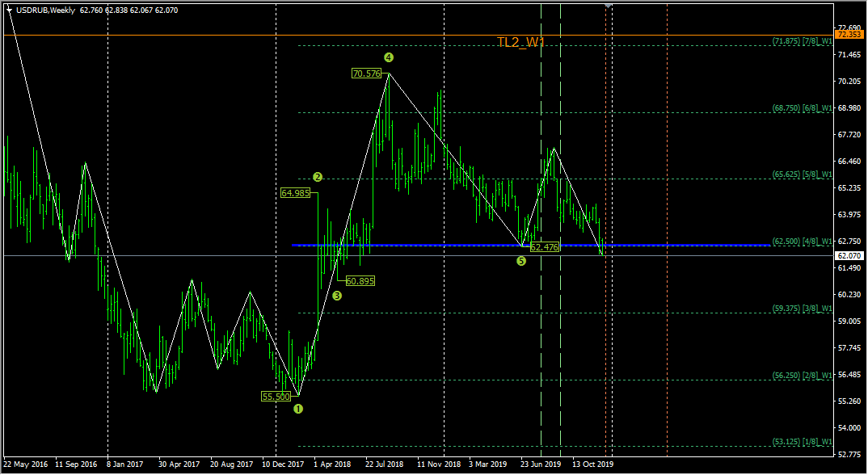Click the 54.000 price scale value
Image resolution: width=868 pixels, height=475 pixels.
849,428
